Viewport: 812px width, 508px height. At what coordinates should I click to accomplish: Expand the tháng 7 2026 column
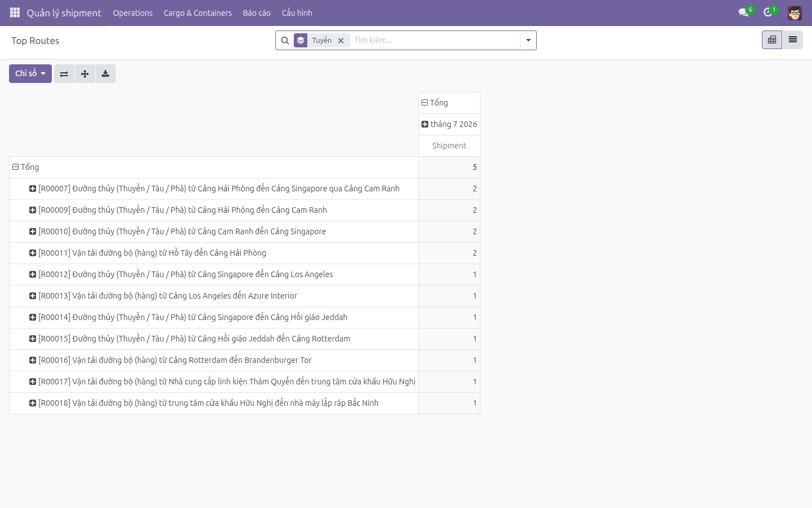(x=449, y=124)
